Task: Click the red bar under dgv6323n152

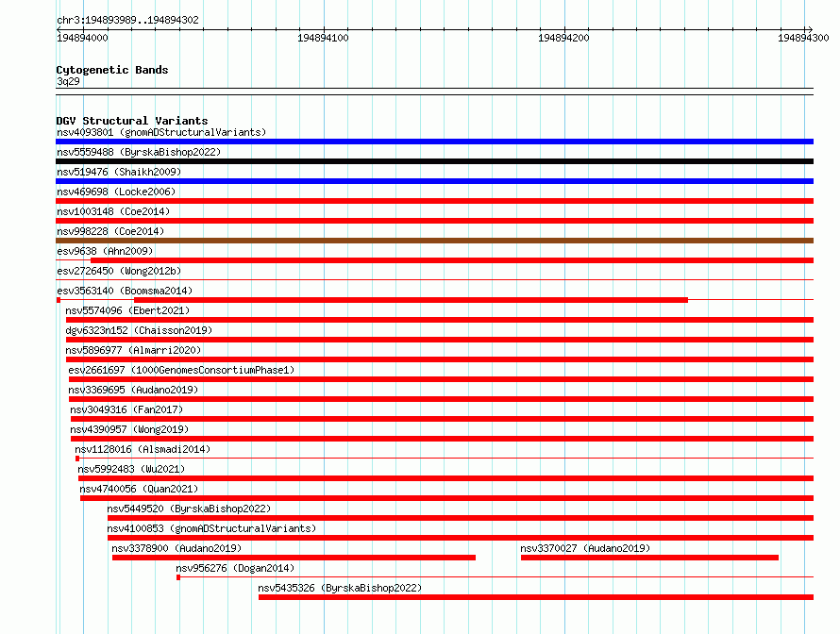Action: click(439, 340)
